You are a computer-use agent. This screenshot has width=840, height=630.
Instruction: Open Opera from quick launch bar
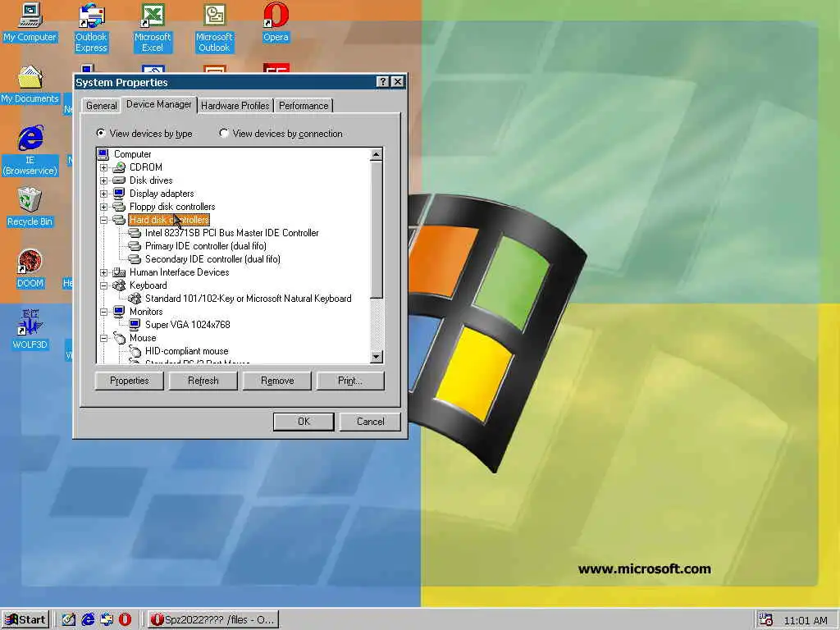click(125, 619)
